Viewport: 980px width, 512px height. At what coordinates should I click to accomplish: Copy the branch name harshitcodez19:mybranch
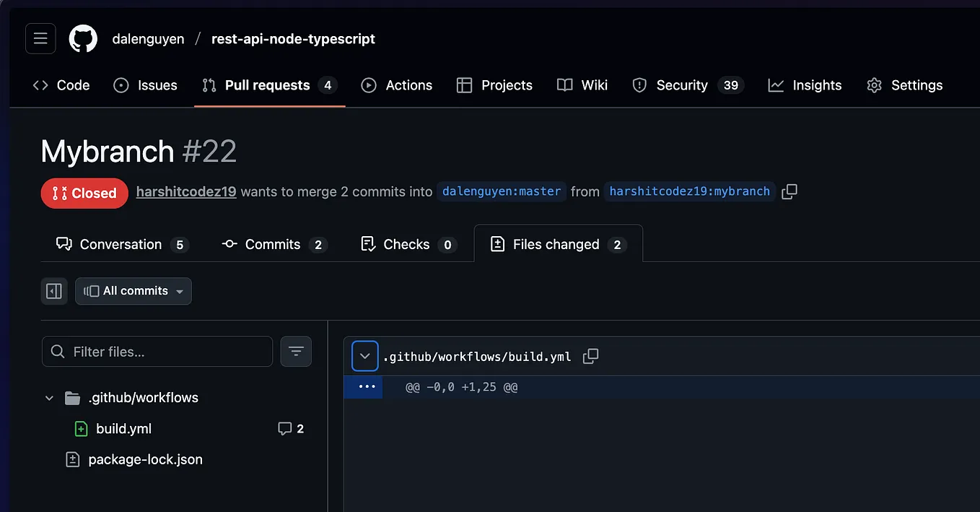[x=789, y=191]
